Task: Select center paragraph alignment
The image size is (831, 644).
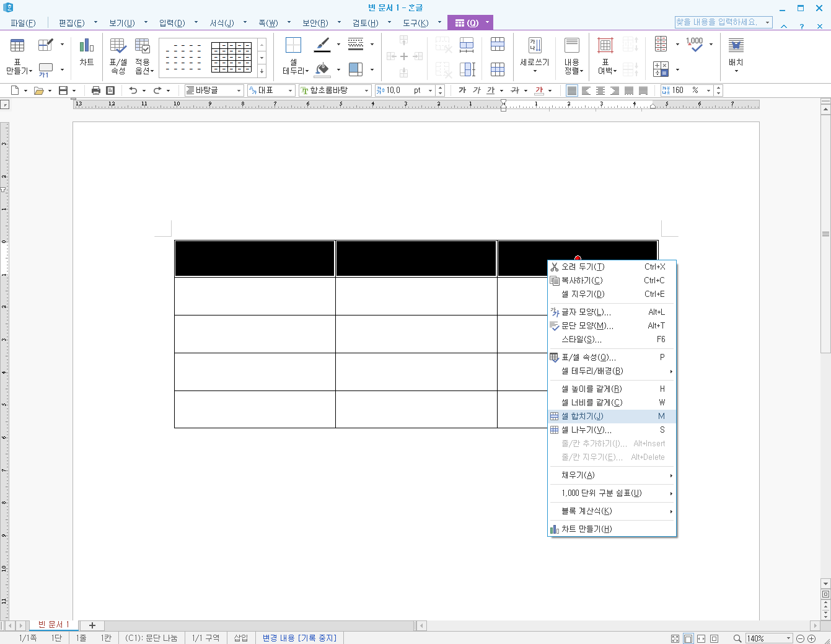Action: tap(600, 90)
